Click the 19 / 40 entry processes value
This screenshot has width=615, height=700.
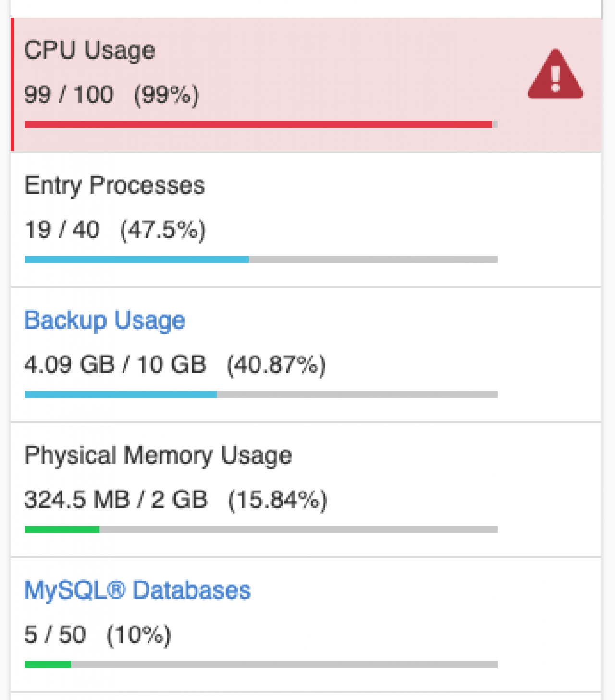pyautogui.click(x=62, y=230)
